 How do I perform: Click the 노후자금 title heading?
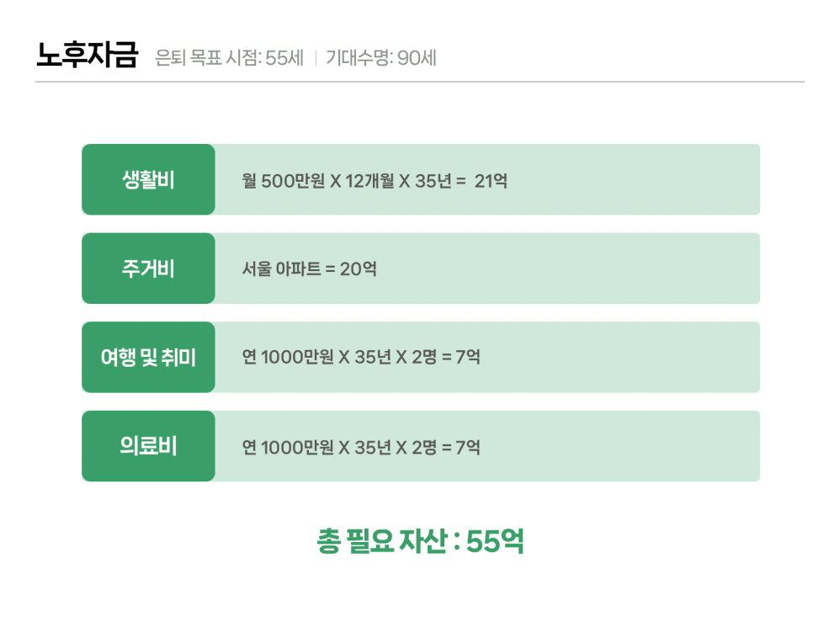click(86, 56)
